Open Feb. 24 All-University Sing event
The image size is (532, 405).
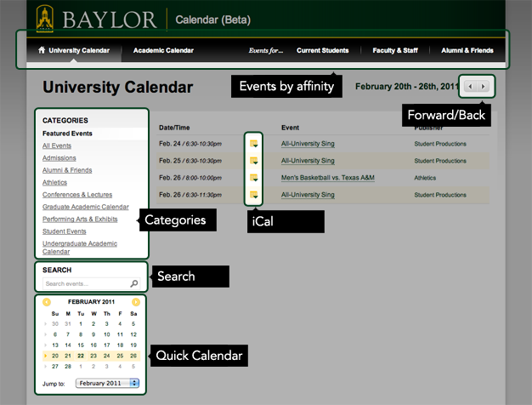[x=308, y=144]
